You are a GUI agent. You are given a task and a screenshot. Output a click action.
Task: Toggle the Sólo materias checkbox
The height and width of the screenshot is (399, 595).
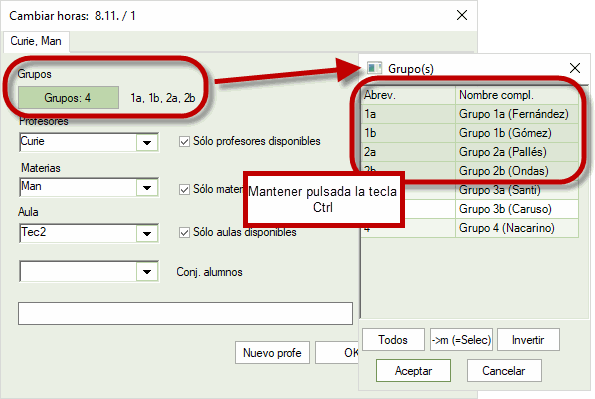pyautogui.click(x=184, y=189)
